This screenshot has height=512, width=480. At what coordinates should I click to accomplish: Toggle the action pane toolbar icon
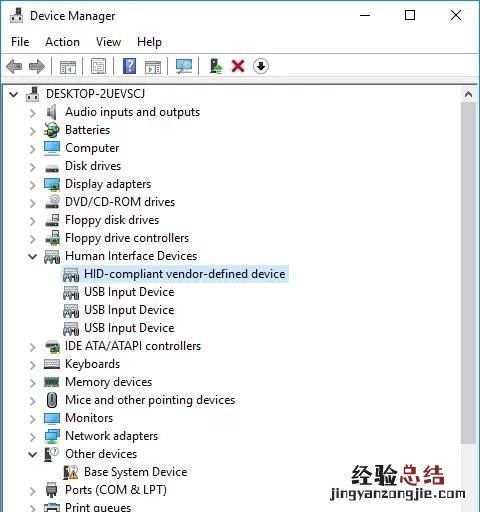pyautogui.click(x=153, y=66)
